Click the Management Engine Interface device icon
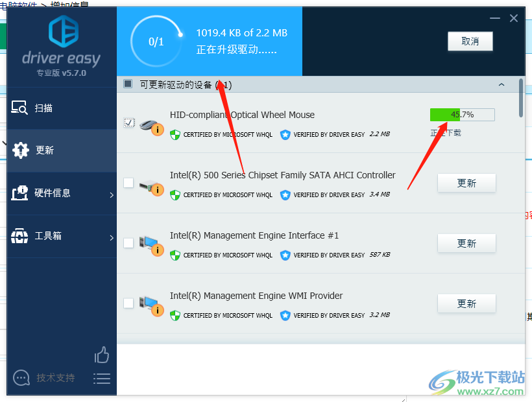Screen dimensions: 532x402 click(151, 248)
